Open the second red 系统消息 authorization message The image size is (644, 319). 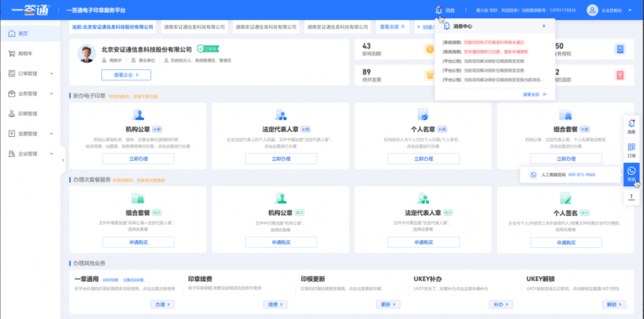tap(485, 52)
